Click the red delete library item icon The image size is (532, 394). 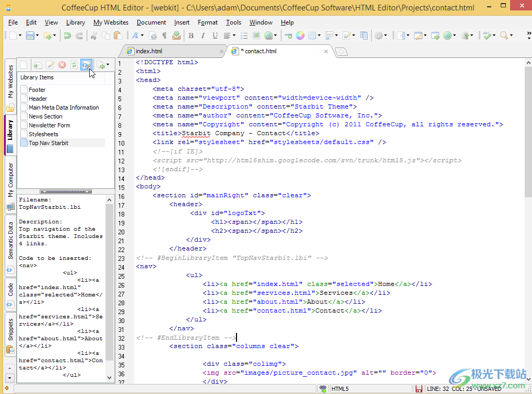click(x=62, y=65)
